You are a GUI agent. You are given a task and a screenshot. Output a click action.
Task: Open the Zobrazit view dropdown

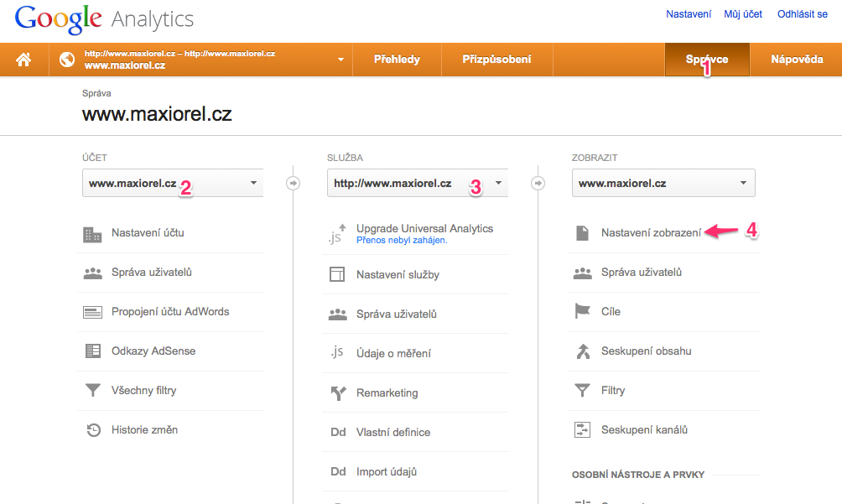[x=663, y=183]
